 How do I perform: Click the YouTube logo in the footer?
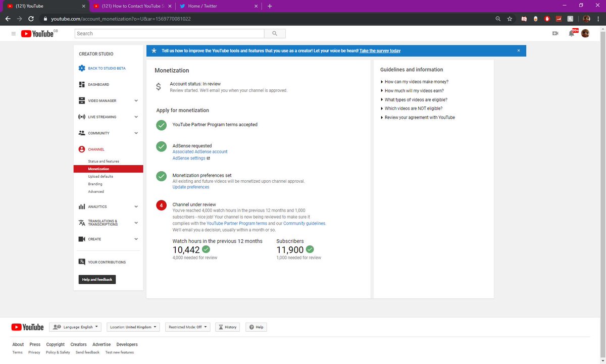pyautogui.click(x=28, y=327)
